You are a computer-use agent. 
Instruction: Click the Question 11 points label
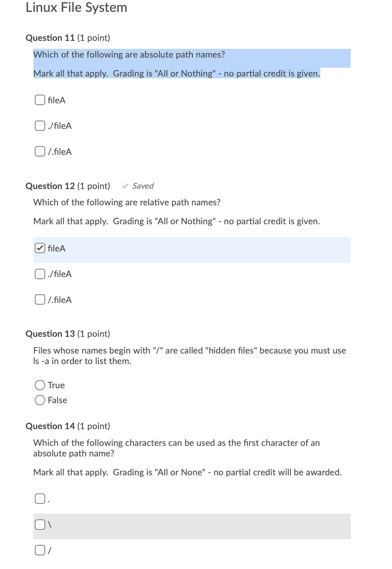[x=94, y=38]
